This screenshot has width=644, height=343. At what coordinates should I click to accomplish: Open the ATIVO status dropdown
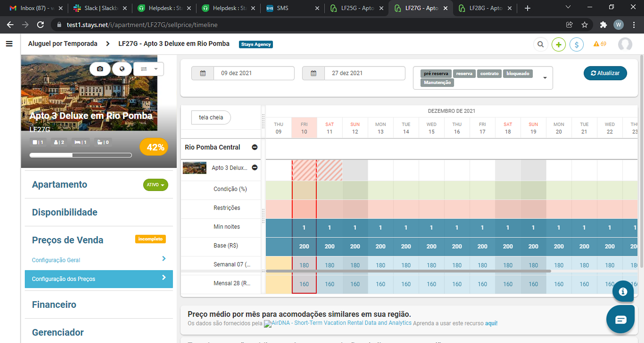[156, 185]
